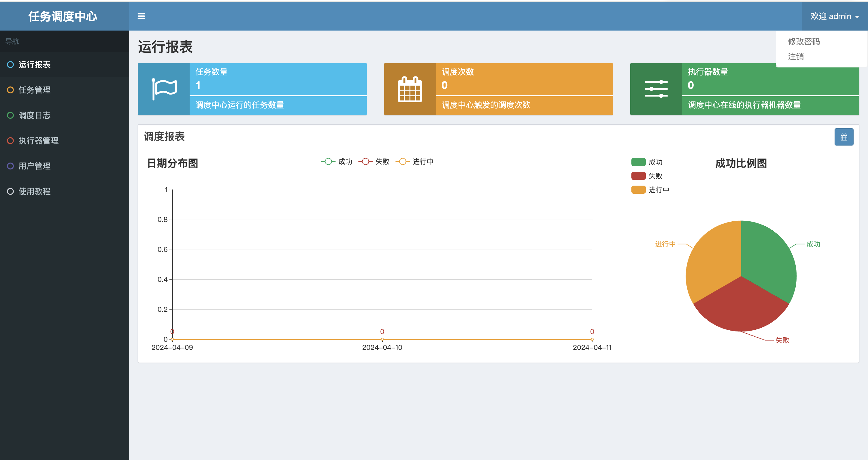Open 调度日志 in the sidebar
Image resolution: width=868 pixels, height=460 pixels.
64,115
